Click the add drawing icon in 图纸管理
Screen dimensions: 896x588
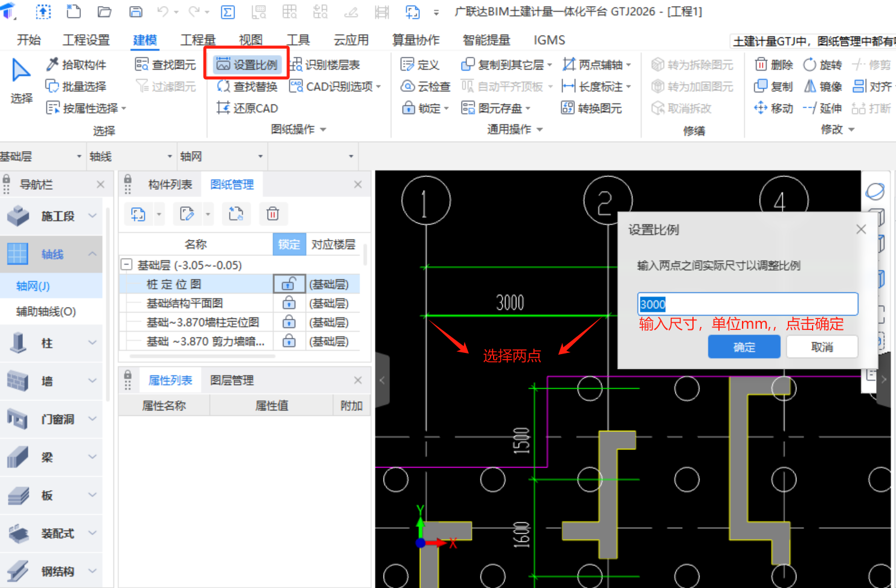click(x=138, y=214)
